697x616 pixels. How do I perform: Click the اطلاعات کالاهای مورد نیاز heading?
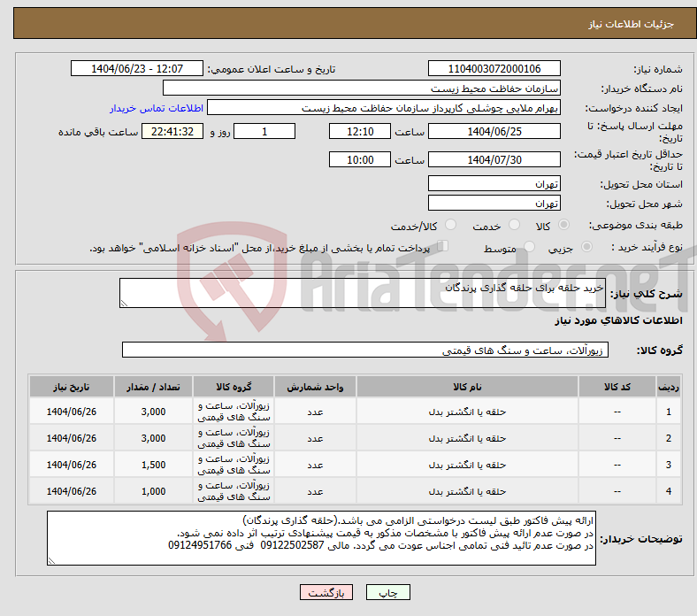click(618, 320)
